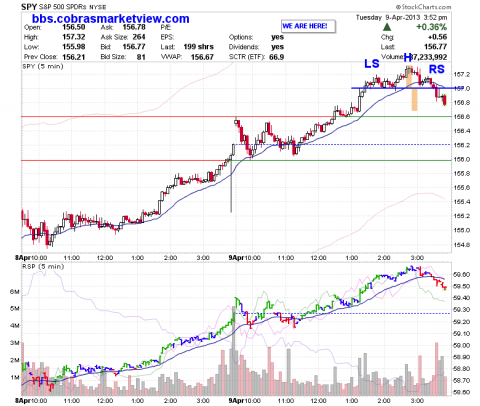Click the P/E label
The width and height of the screenshot is (480, 406).
[165, 27]
